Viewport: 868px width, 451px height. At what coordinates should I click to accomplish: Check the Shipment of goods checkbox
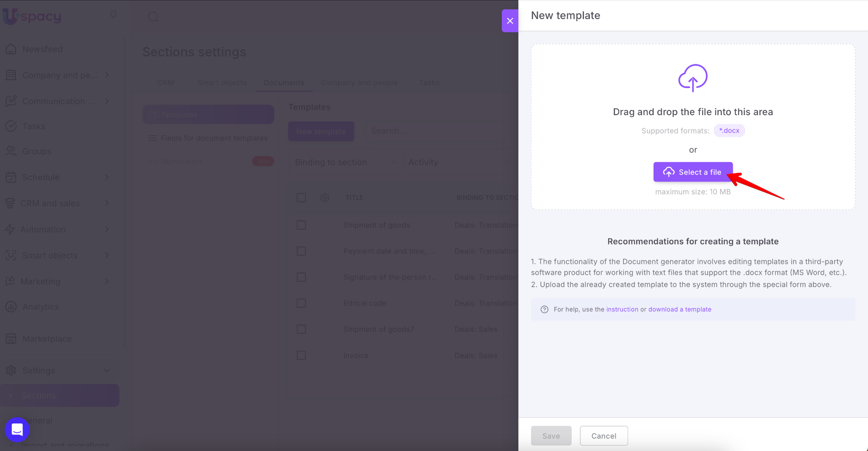(x=301, y=225)
